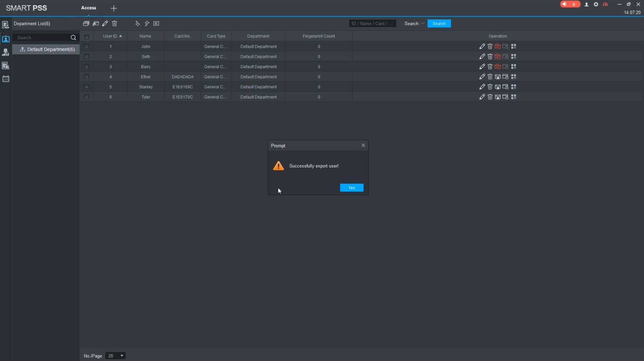Open the grid details icon for Tyler
Image resolution: width=644 pixels, height=361 pixels.
pos(514,97)
